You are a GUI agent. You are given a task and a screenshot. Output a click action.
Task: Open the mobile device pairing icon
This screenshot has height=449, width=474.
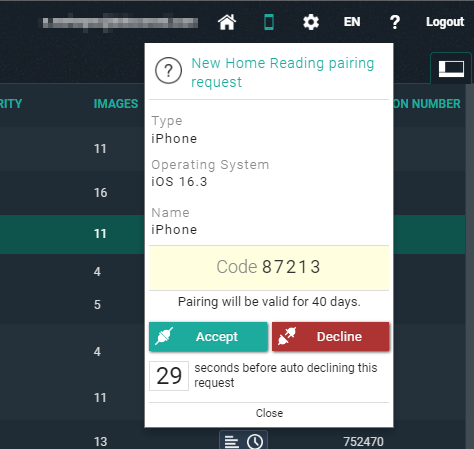(x=269, y=22)
